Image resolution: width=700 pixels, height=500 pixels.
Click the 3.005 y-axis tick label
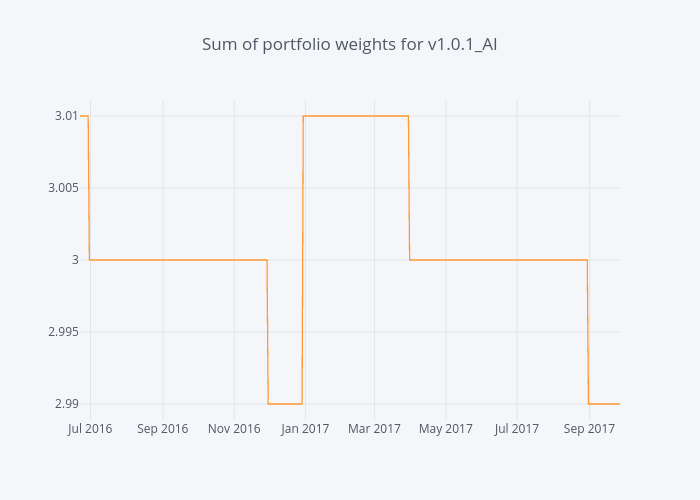(62, 188)
